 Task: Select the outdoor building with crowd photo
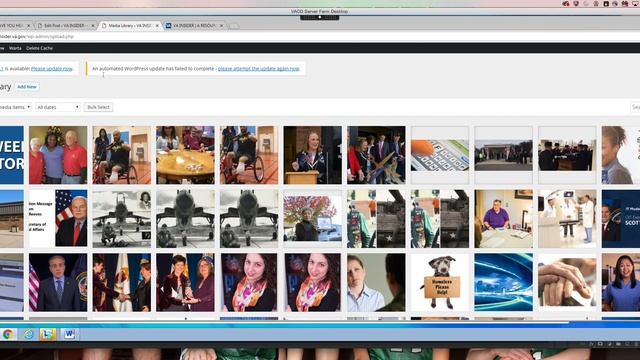pyautogui.click(x=504, y=155)
